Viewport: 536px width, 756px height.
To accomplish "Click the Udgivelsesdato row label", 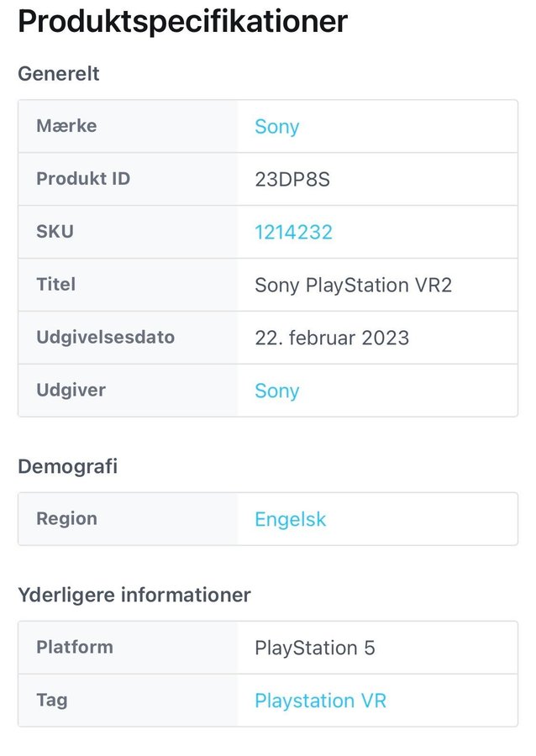I will click(x=105, y=338).
